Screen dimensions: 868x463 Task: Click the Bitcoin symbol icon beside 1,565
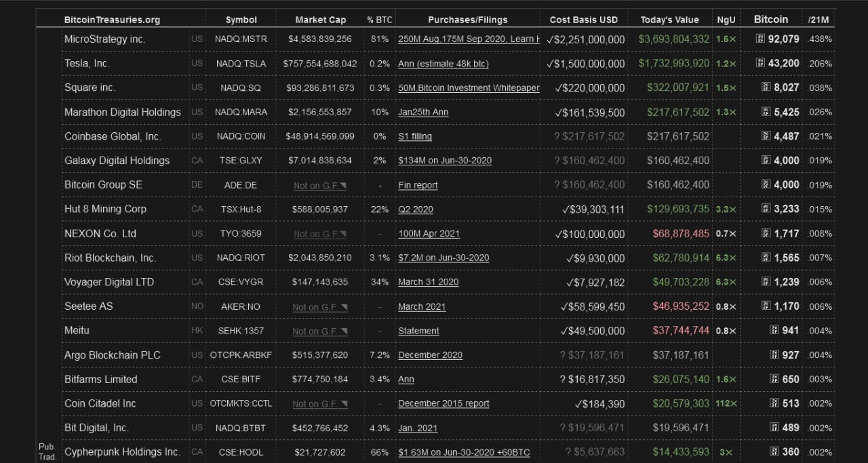(x=766, y=258)
